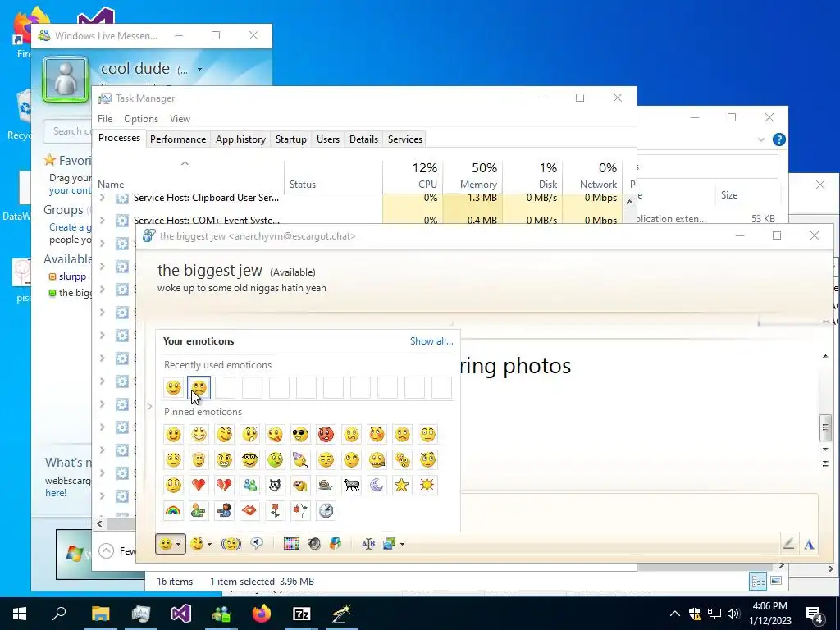The image size is (840, 630).
Task: Insert the nerd glasses emoticon
Action: click(249, 459)
